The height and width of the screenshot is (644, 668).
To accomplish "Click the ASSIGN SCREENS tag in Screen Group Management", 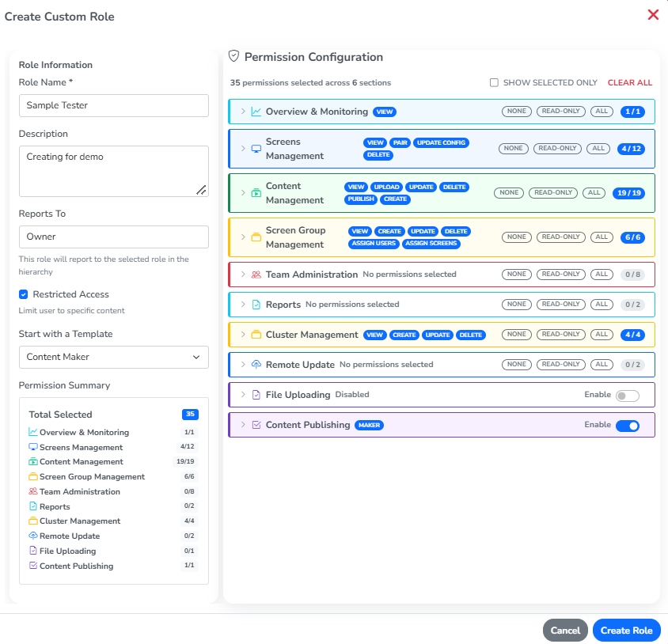I will click(x=431, y=243).
